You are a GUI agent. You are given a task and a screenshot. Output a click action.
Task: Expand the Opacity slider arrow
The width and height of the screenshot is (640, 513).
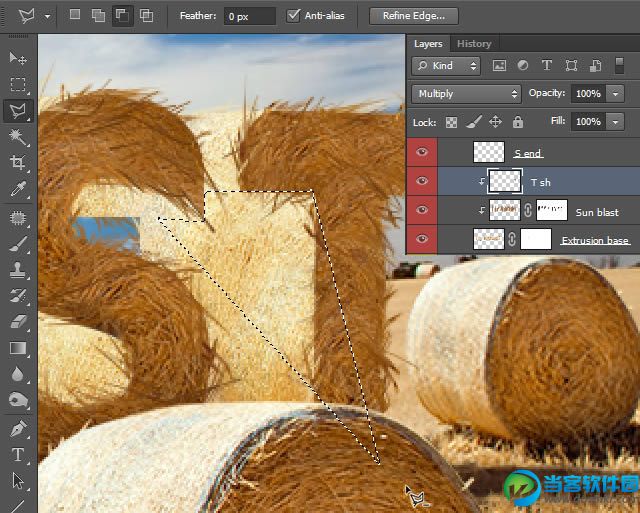coord(615,93)
